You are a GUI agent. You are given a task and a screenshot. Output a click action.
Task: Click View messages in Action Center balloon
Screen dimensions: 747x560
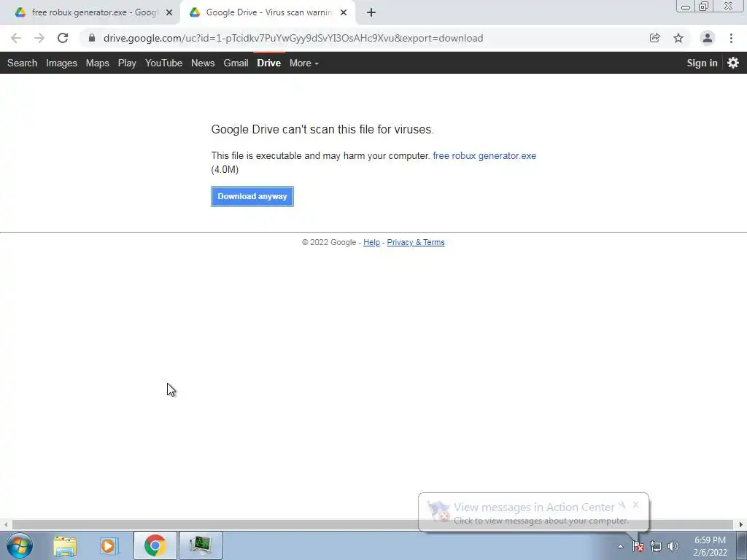coord(533,507)
